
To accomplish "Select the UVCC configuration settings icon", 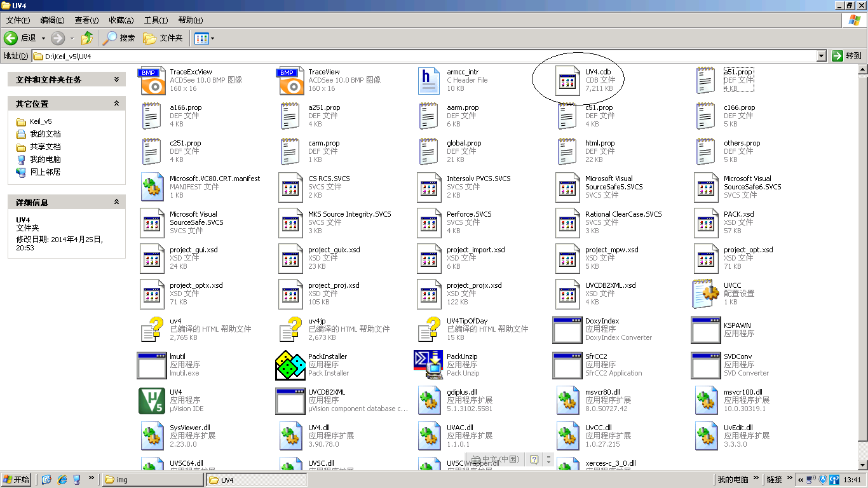I will pos(706,294).
